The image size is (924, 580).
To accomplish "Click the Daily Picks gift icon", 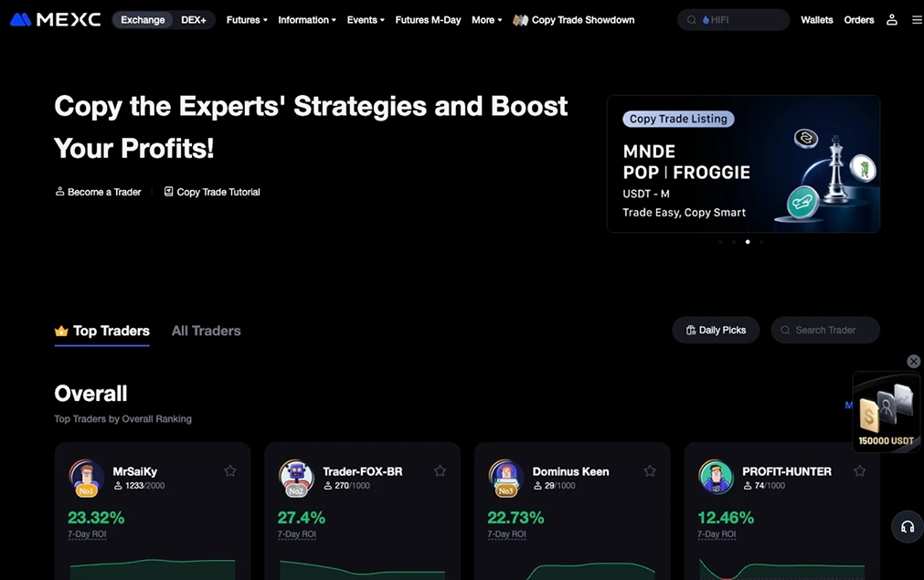I will pyautogui.click(x=691, y=330).
